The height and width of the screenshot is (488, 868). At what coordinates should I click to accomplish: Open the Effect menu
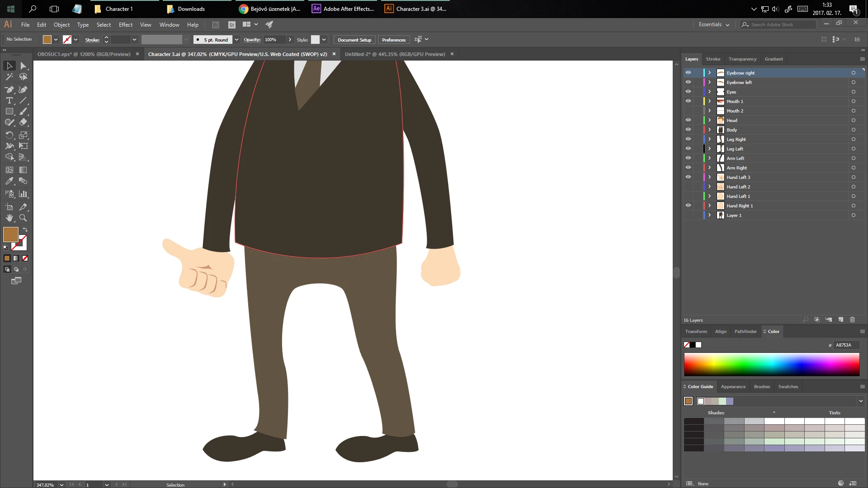click(x=125, y=24)
